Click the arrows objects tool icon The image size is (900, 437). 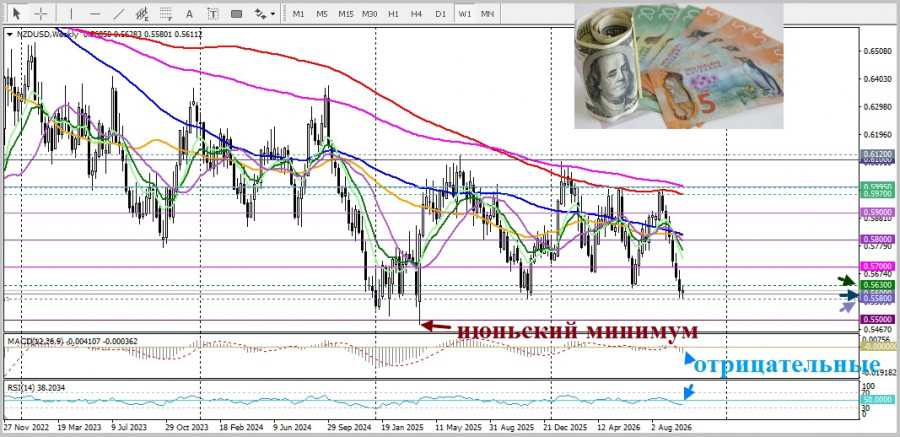261,13
